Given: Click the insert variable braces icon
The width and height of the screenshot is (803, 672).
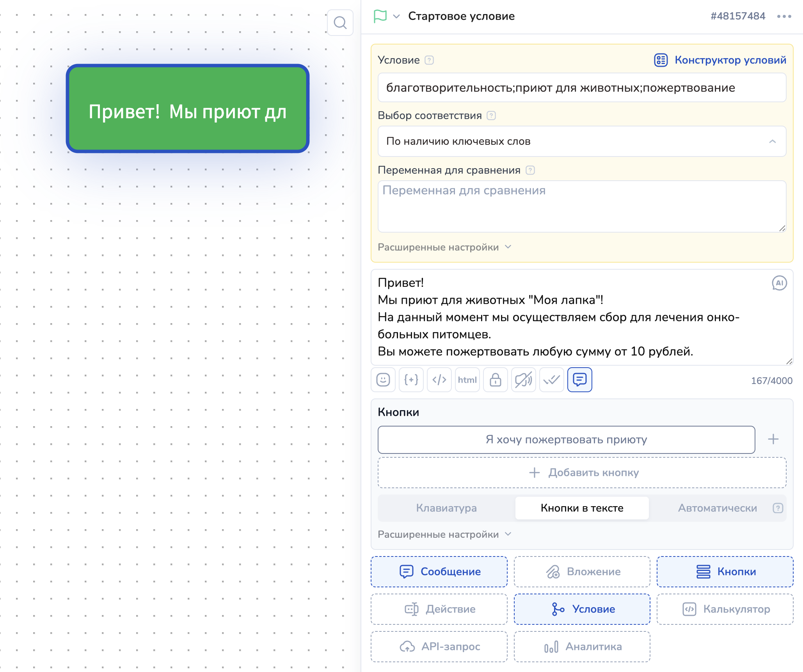Looking at the screenshot, I should point(411,380).
